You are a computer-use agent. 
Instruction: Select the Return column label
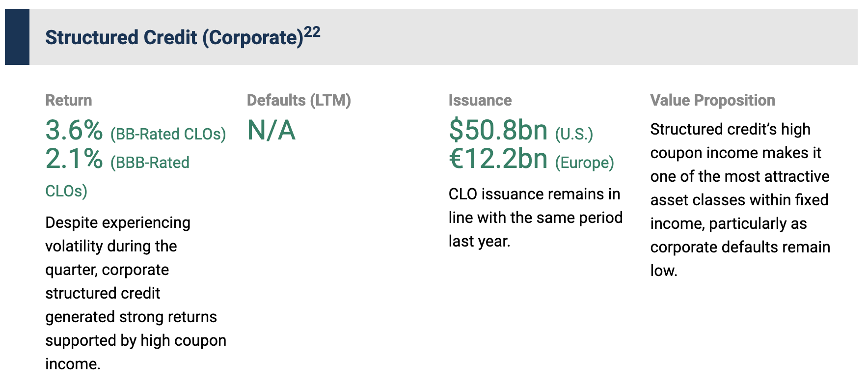click(68, 100)
